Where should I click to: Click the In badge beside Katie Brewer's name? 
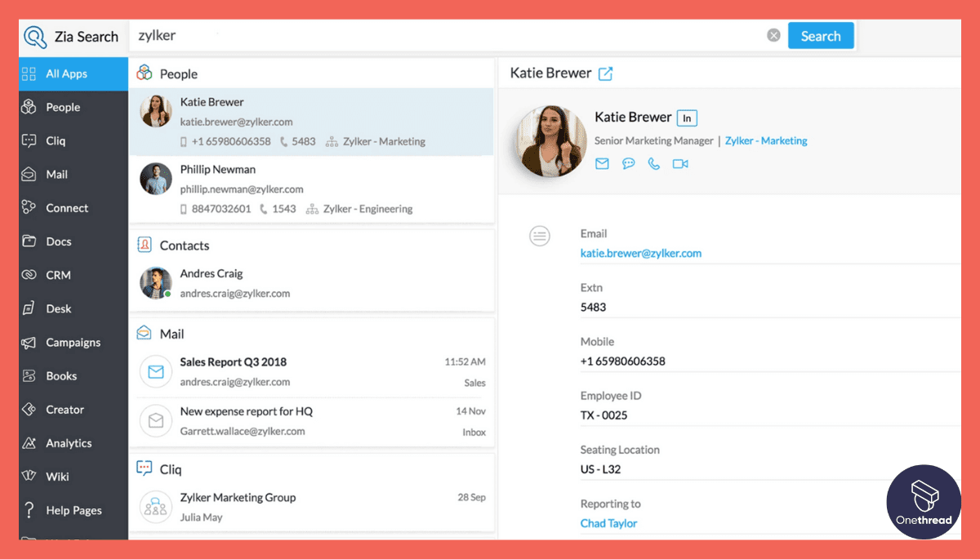pyautogui.click(x=687, y=118)
